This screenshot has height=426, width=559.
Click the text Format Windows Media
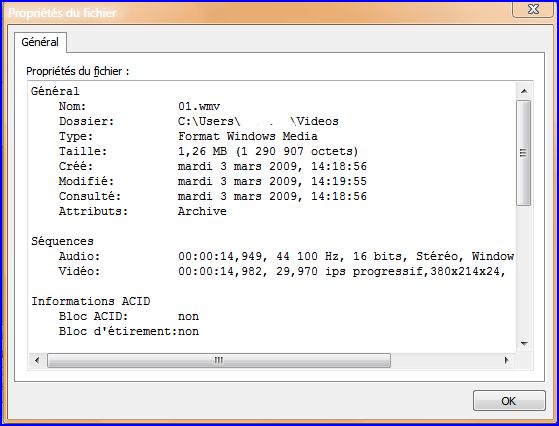(x=248, y=136)
